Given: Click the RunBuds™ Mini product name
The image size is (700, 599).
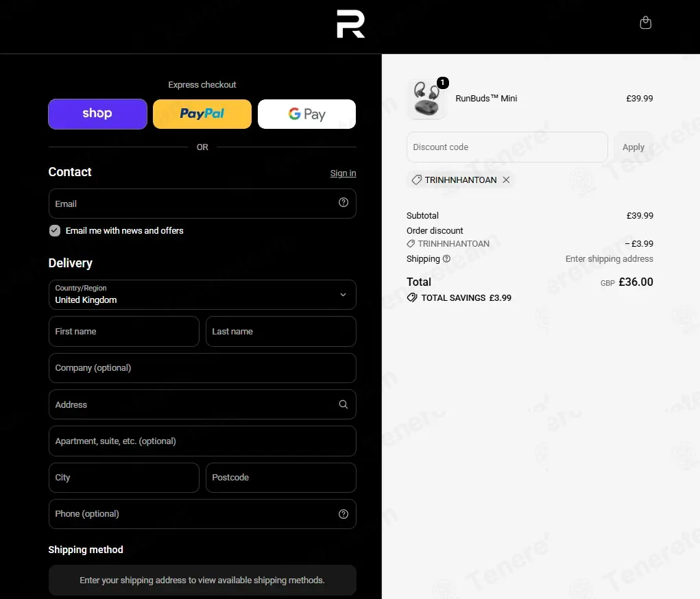Looking at the screenshot, I should pos(486,99).
